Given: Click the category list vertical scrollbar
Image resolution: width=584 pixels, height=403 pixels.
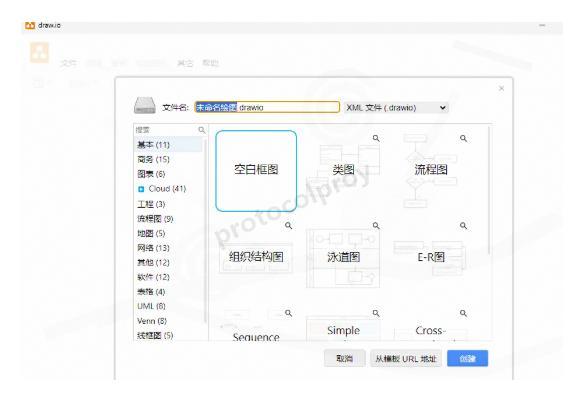Looking at the screenshot, I should coord(205,231).
